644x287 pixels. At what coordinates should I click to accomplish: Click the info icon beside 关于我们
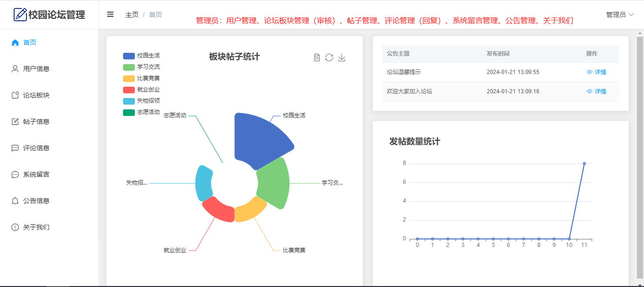[15, 227]
